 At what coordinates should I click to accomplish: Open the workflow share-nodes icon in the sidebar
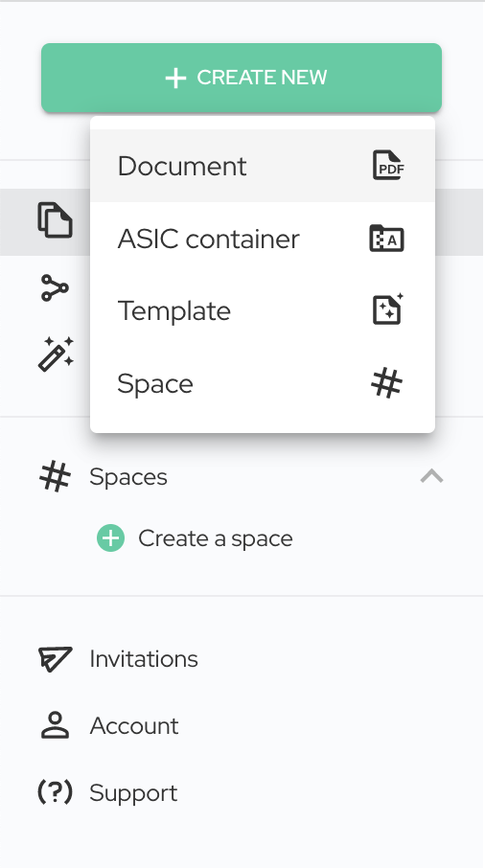[x=55, y=287]
